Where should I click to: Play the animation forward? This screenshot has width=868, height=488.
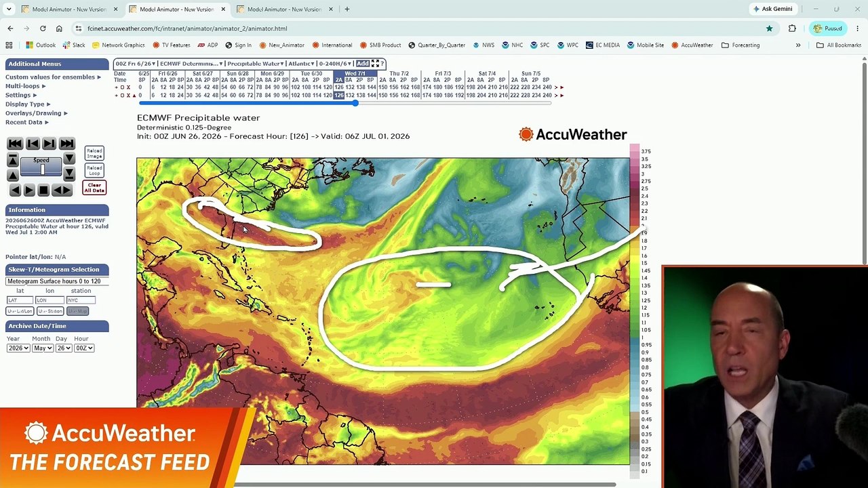[x=29, y=190]
